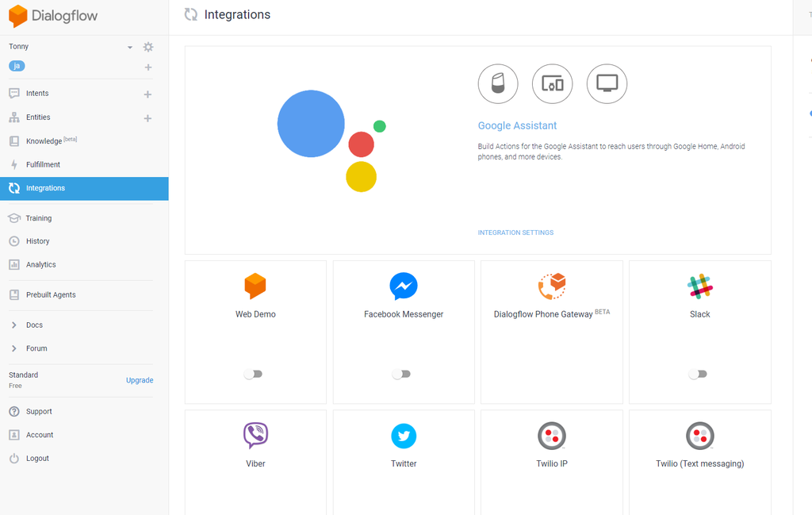Click the Intents speech bubble icon

click(x=14, y=94)
